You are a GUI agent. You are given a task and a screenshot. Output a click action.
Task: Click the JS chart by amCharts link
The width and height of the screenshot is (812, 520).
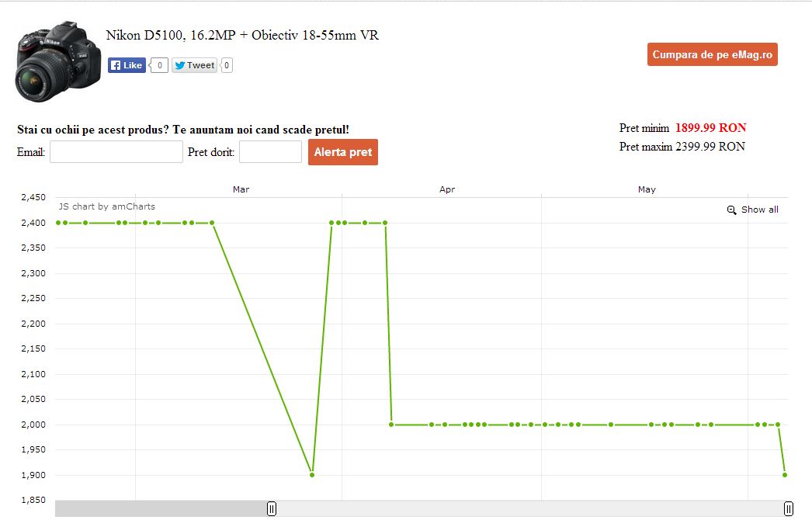106,206
